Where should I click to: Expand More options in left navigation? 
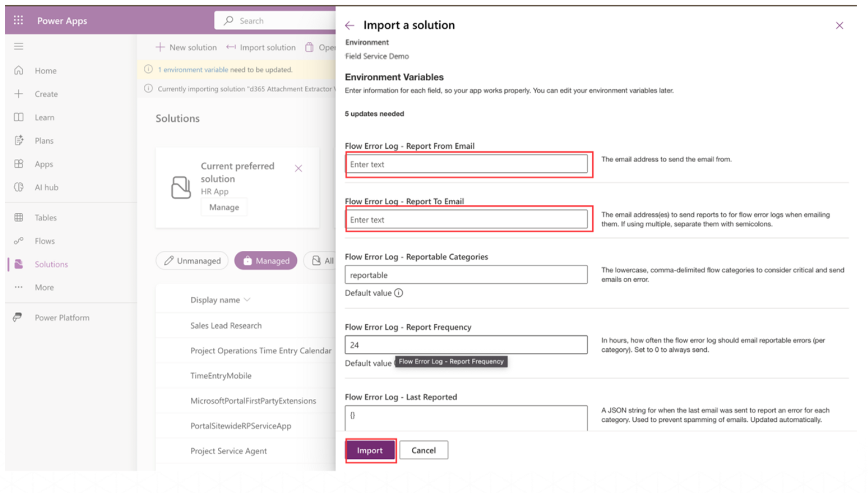[44, 288]
